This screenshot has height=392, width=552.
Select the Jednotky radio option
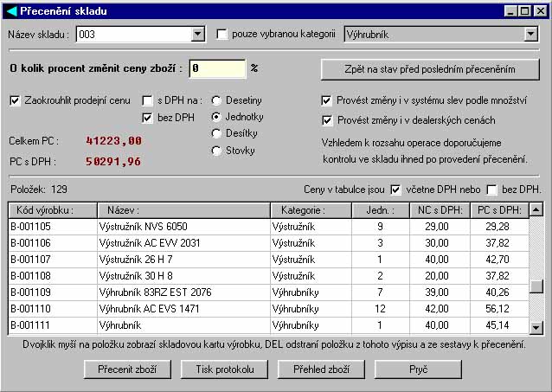tap(216, 117)
